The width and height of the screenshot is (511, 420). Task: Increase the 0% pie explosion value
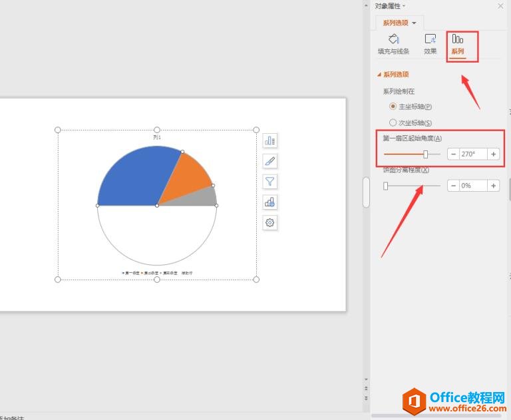pos(494,186)
